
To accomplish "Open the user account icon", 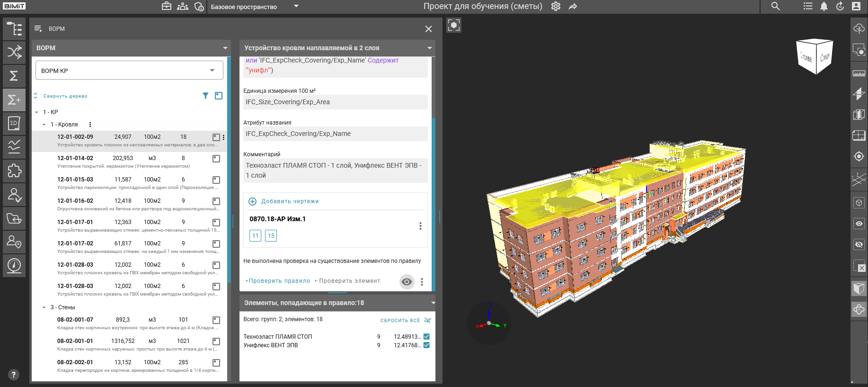I will [856, 7].
